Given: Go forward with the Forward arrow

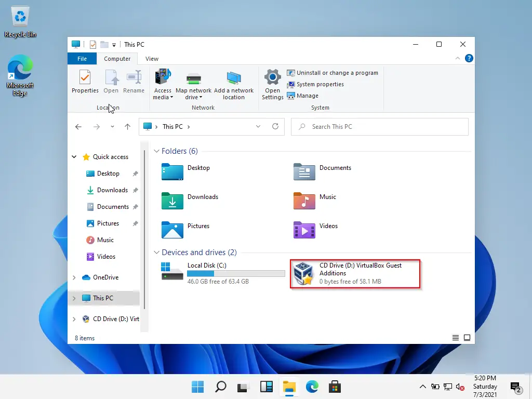Looking at the screenshot, I should [97, 127].
